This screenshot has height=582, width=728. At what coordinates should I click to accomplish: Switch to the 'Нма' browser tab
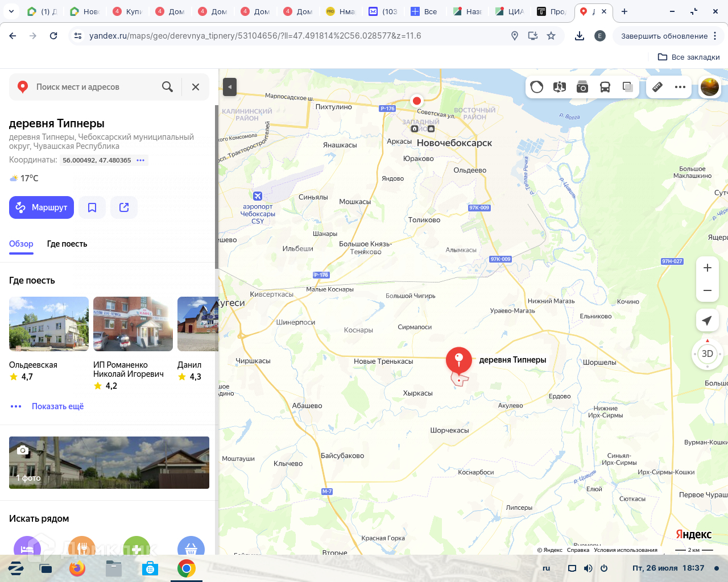[x=341, y=11]
